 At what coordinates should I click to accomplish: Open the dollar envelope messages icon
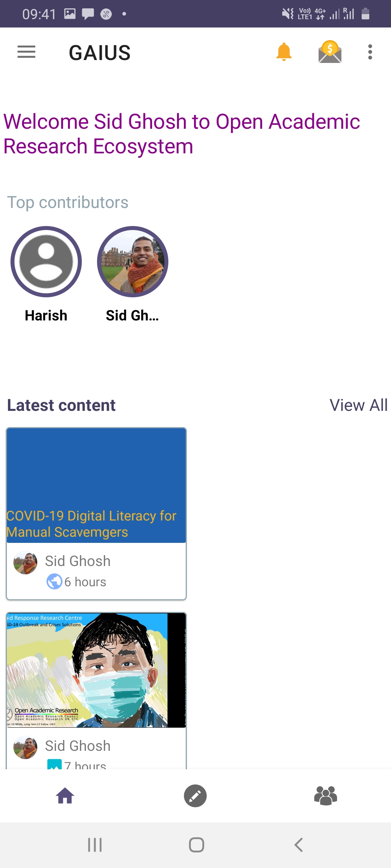[330, 52]
